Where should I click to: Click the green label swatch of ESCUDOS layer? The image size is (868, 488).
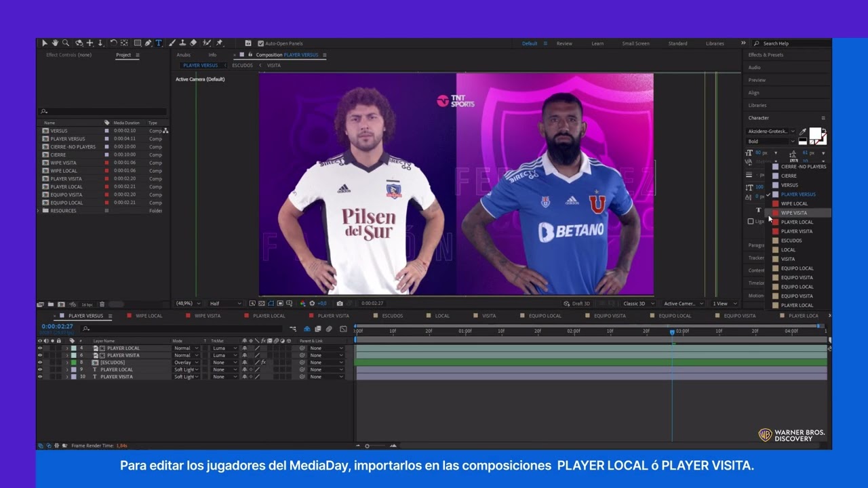tap(73, 363)
